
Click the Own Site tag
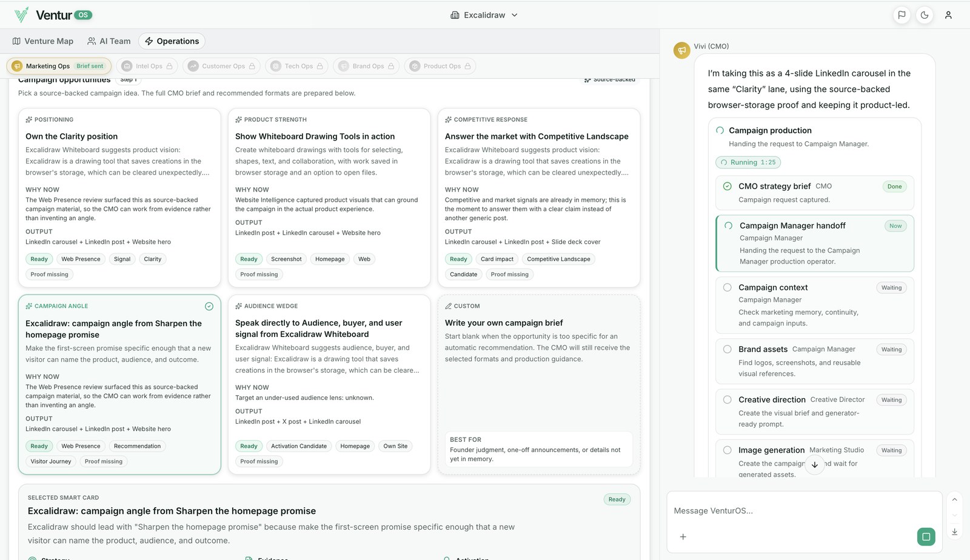pyautogui.click(x=395, y=446)
